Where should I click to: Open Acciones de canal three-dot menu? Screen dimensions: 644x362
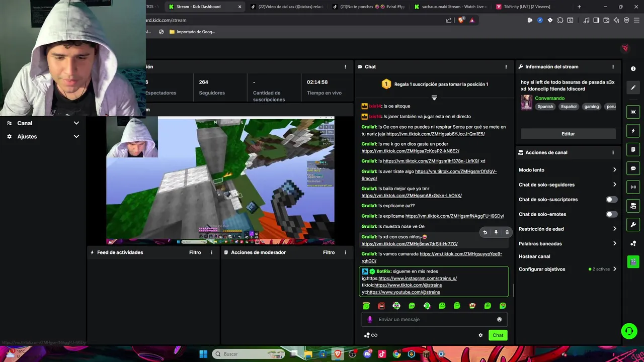(x=613, y=152)
